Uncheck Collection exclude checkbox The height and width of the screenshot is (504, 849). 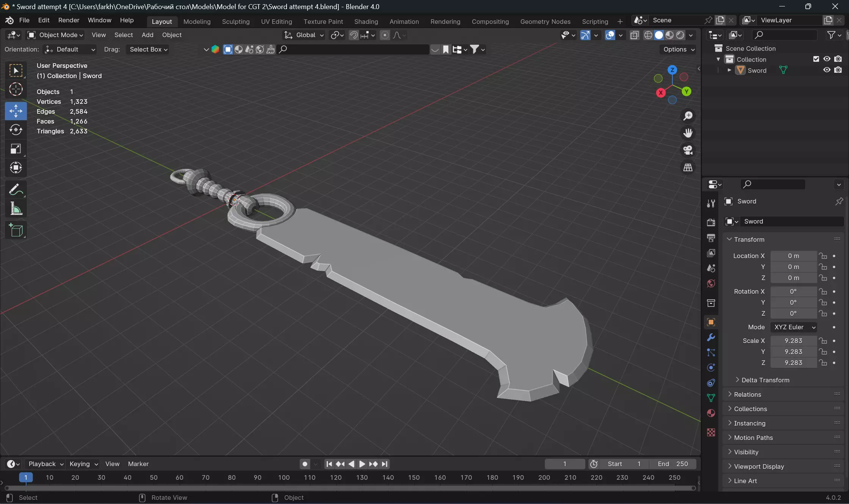click(x=816, y=59)
